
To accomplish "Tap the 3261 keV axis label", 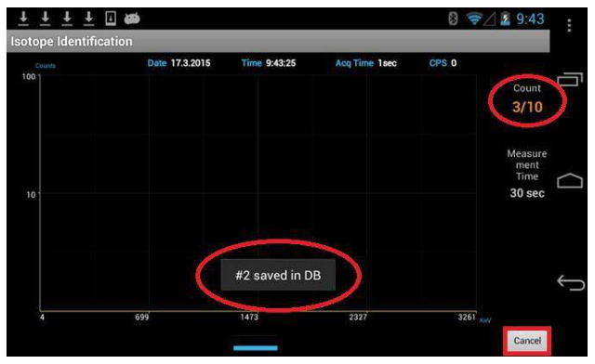I will (467, 317).
